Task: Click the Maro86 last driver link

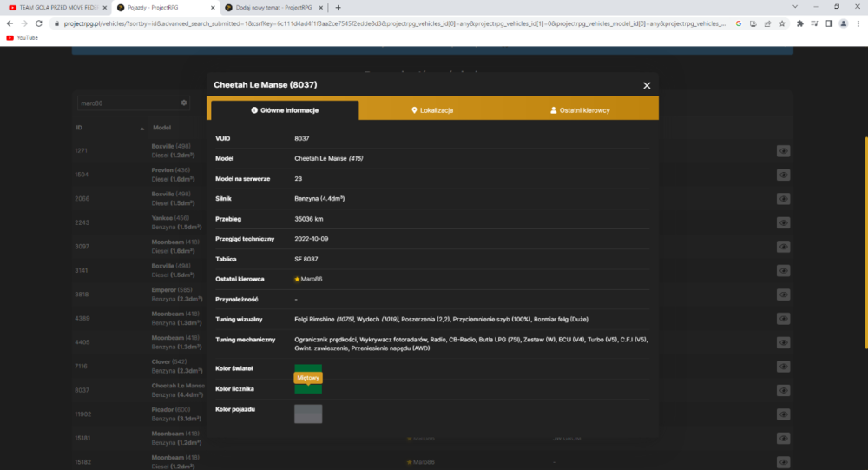Action: [311, 279]
